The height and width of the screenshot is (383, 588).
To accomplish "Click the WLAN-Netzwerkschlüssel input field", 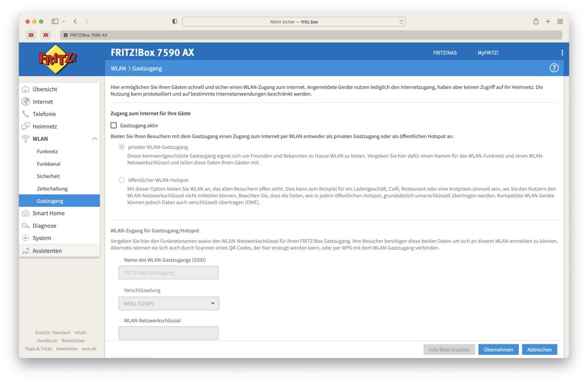I will pyautogui.click(x=169, y=333).
